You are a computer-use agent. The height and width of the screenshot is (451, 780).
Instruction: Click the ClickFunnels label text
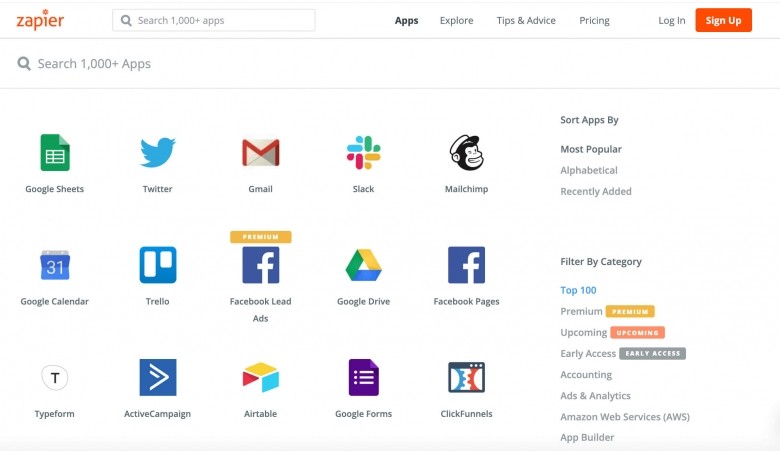(x=467, y=414)
